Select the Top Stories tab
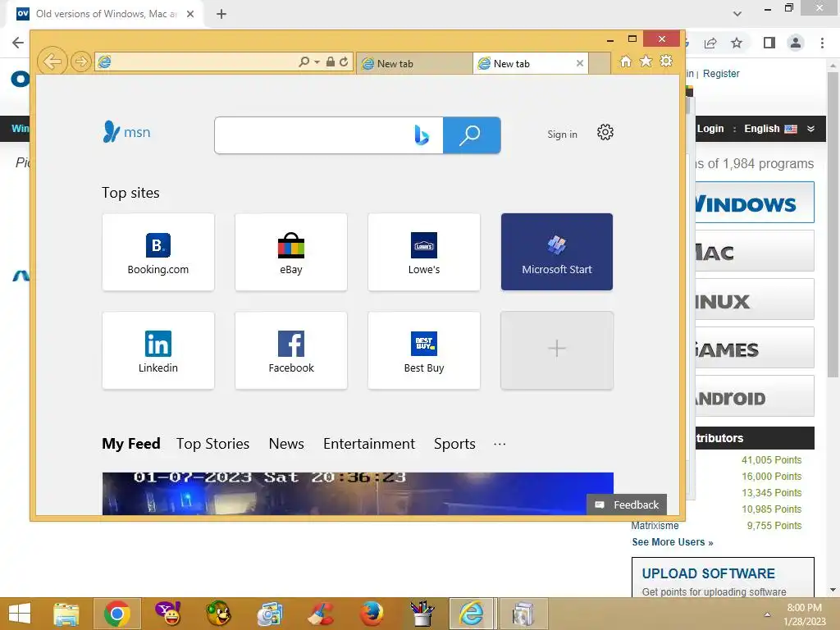Screen dimensions: 840x630 212,444
